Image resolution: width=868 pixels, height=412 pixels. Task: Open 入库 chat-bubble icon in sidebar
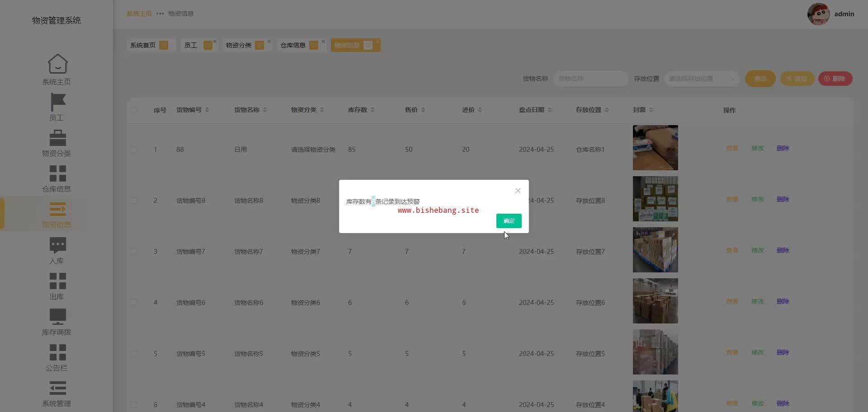click(57, 245)
